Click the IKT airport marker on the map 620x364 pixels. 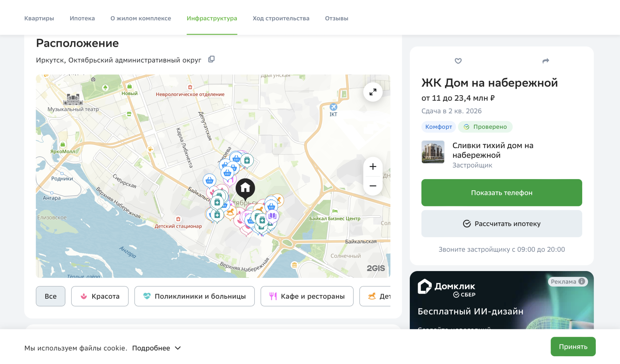pyautogui.click(x=333, y=107)
